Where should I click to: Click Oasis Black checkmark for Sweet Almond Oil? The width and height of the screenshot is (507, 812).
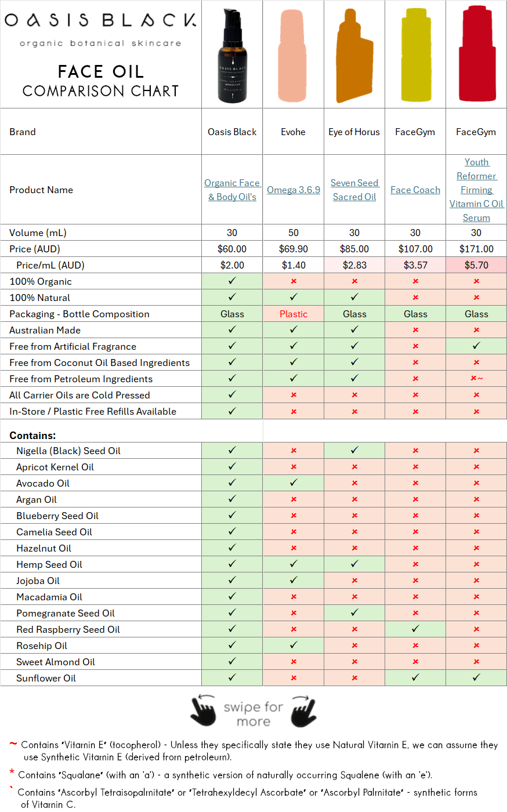[x=232, y=661]
